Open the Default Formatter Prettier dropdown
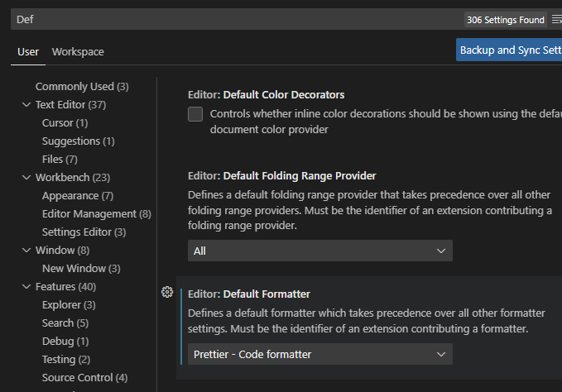Viewport: 562px width, 392px height. pos(319,355)
